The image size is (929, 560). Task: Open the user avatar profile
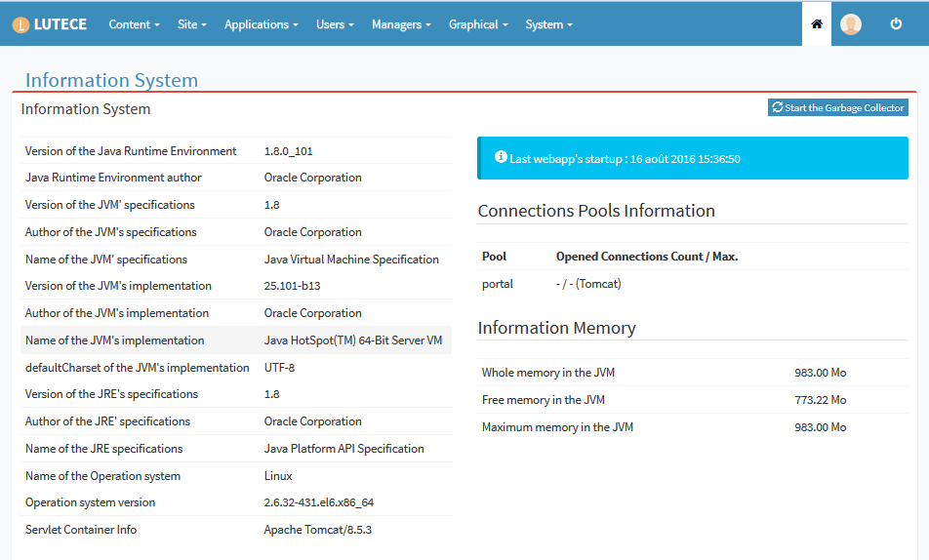pyautogui.click(x=851, y=24)
